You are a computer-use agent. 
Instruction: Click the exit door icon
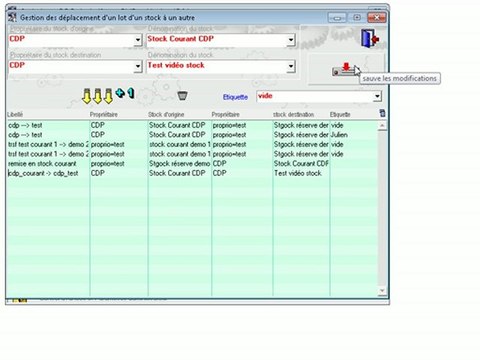tap(370, 38)
